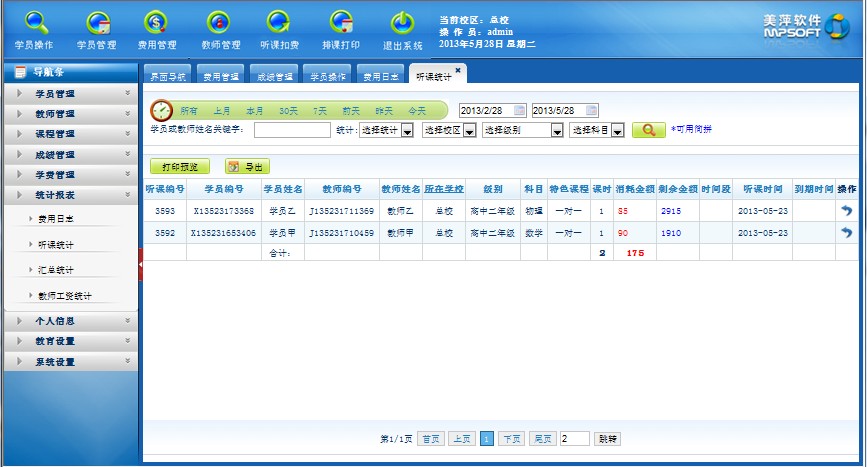Select 汇单统计 in the sidebar tree
Screen dimensions: 867x467
pos(56,270)
